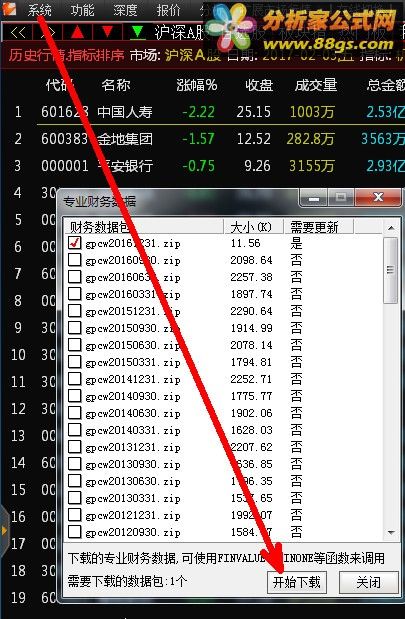Click the file list scrollbar thumb
The image size is (405, 619).
[390, 270]
